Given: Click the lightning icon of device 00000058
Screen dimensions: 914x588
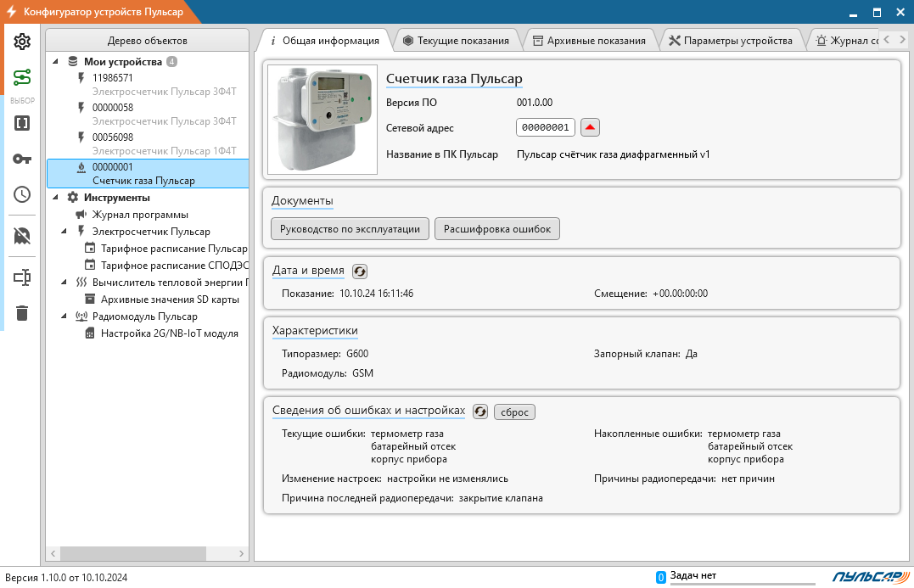Looking at the screenshot, I should point(81,107).
